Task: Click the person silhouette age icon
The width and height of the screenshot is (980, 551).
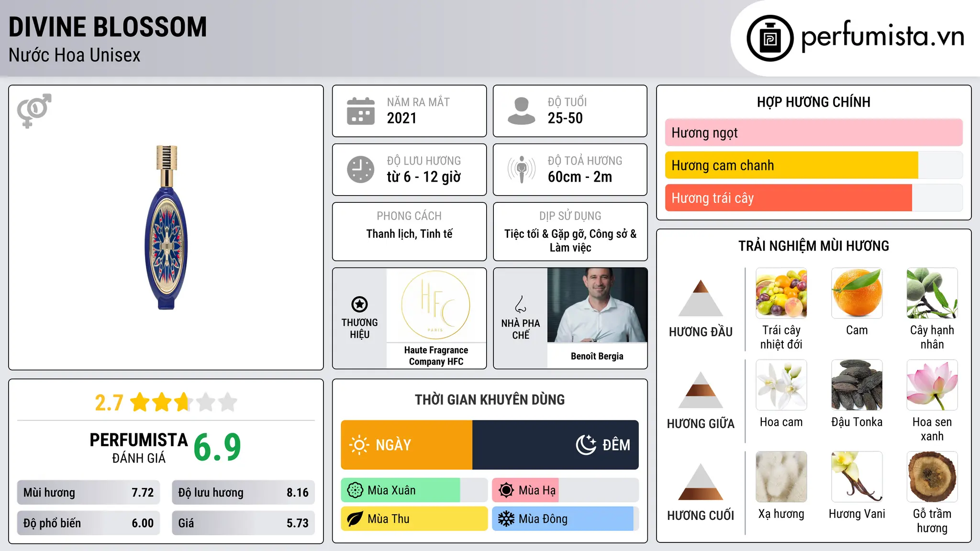Action: (521, 111)
